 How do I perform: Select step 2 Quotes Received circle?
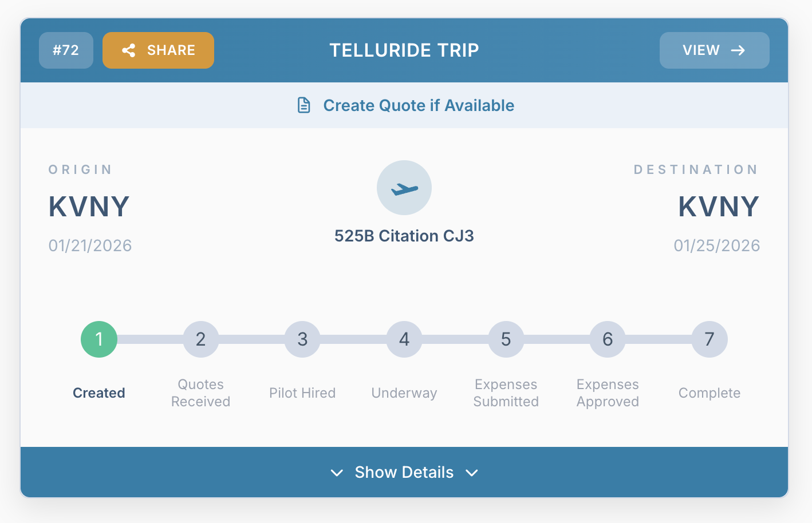point(201,339)
